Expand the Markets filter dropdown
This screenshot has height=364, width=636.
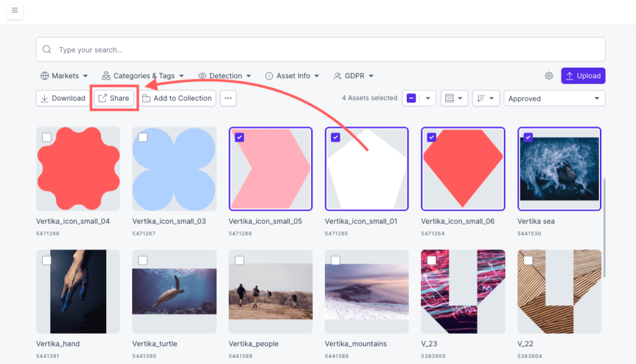point(64,76)
